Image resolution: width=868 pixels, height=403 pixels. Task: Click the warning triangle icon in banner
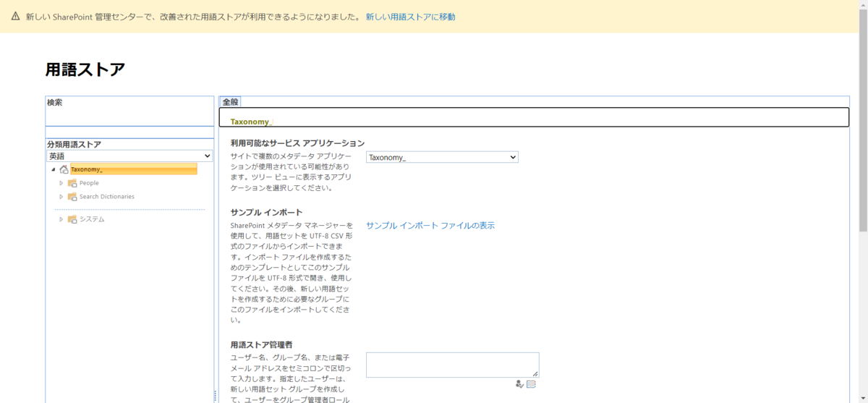pos(16,16)
